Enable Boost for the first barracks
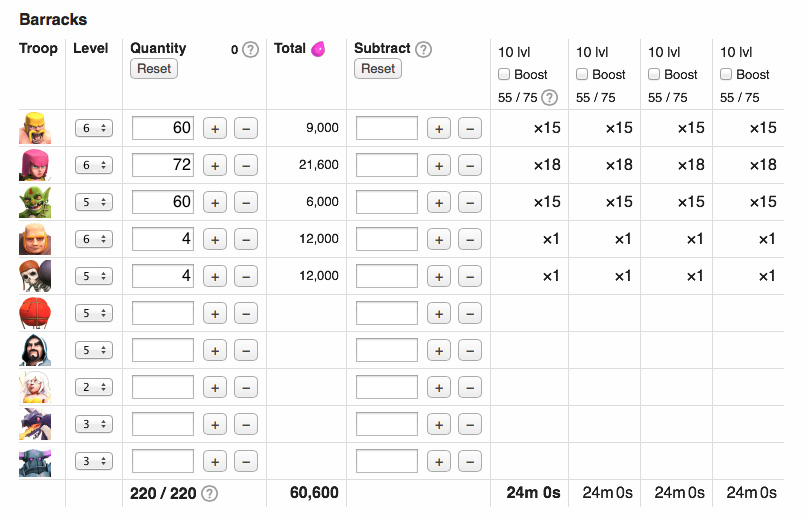Viewport: 807px width, 519px height. (505, 74)
